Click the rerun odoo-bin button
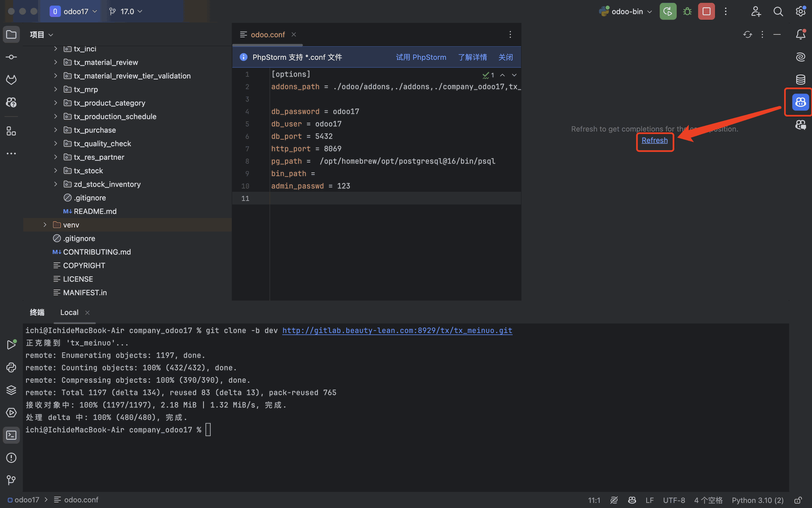The width and height of the screenshot is (812, 508). click(668, 11)
